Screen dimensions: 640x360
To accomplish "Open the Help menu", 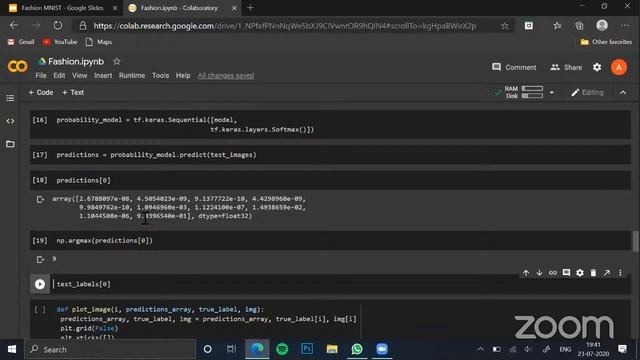I will pyautogui.click(x=183, y=76).
